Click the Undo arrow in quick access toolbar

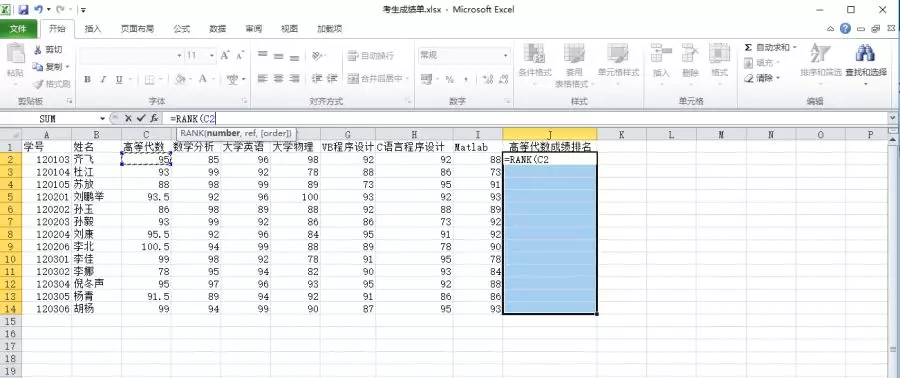point(38,10)
